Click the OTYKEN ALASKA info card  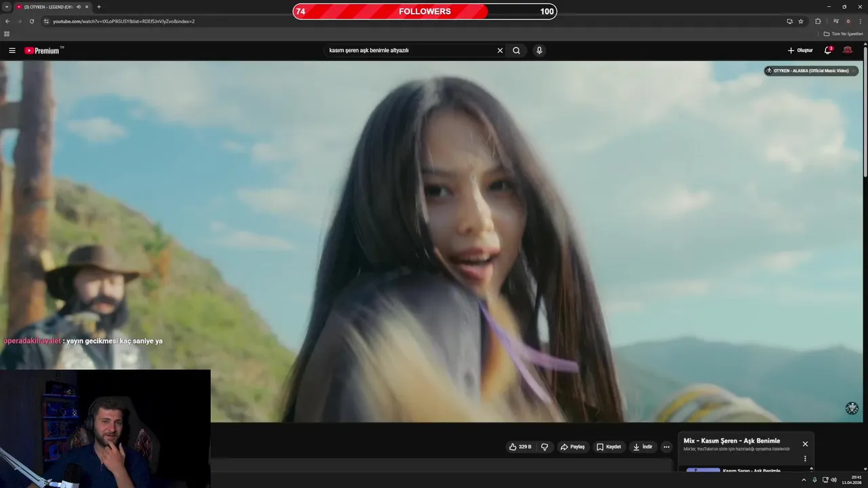point(811,70)
